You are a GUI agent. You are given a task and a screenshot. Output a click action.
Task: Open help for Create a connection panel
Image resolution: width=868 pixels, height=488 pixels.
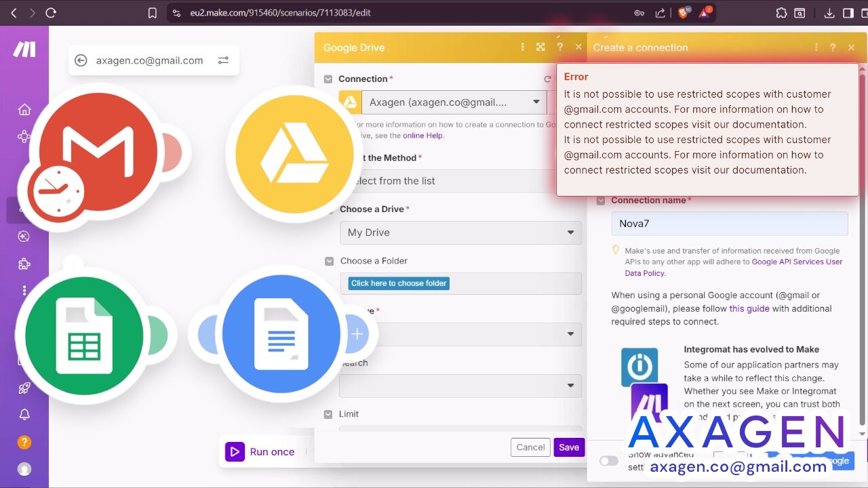coord(833,47)
